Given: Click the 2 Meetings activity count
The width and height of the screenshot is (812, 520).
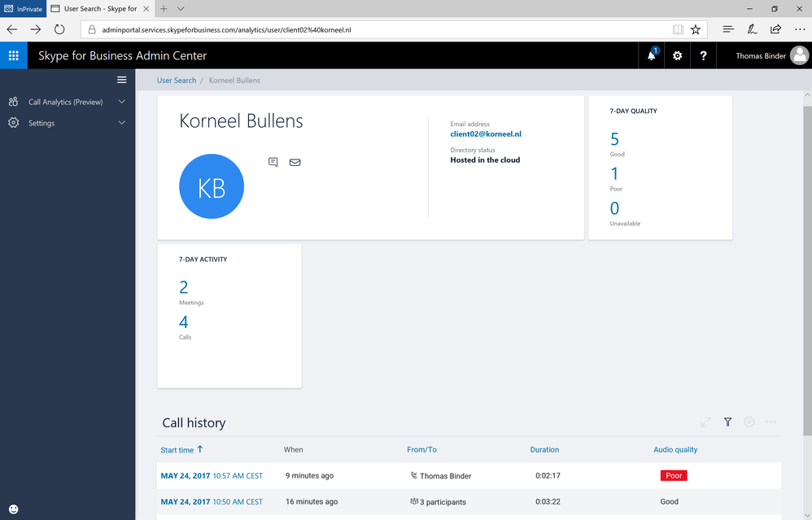Looking at the screenshot, I should click(183, 287).
